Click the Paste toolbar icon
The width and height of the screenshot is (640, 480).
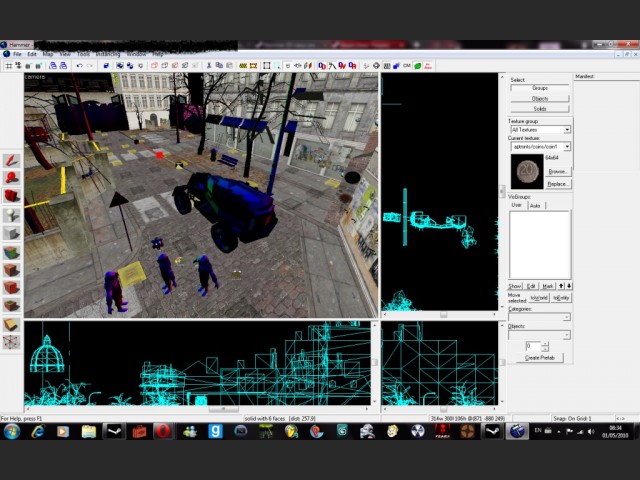[x=229, y=65]
